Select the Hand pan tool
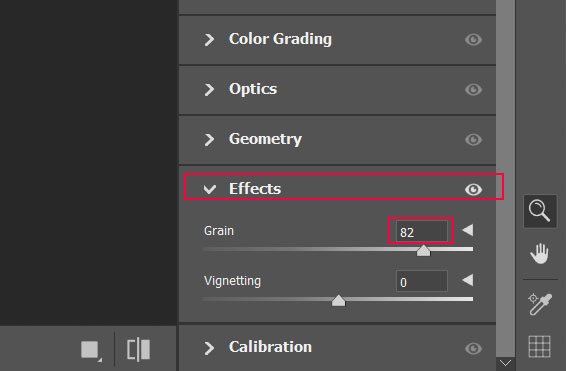 pos(540,253)
